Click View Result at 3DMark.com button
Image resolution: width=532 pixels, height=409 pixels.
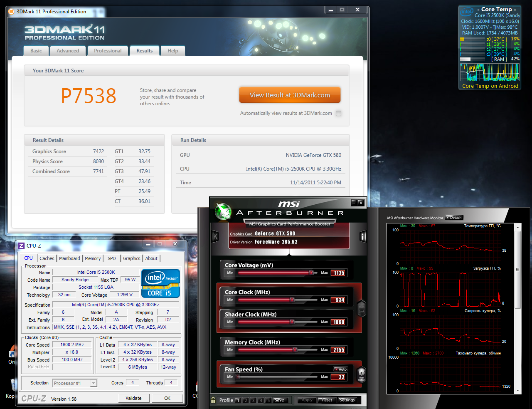point(290,95)
